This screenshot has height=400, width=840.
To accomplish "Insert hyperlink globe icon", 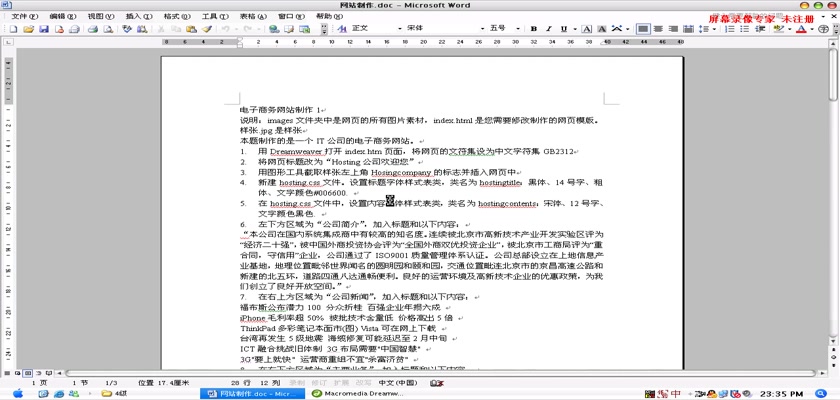I will pyautogui.click(x=274, y=29).
